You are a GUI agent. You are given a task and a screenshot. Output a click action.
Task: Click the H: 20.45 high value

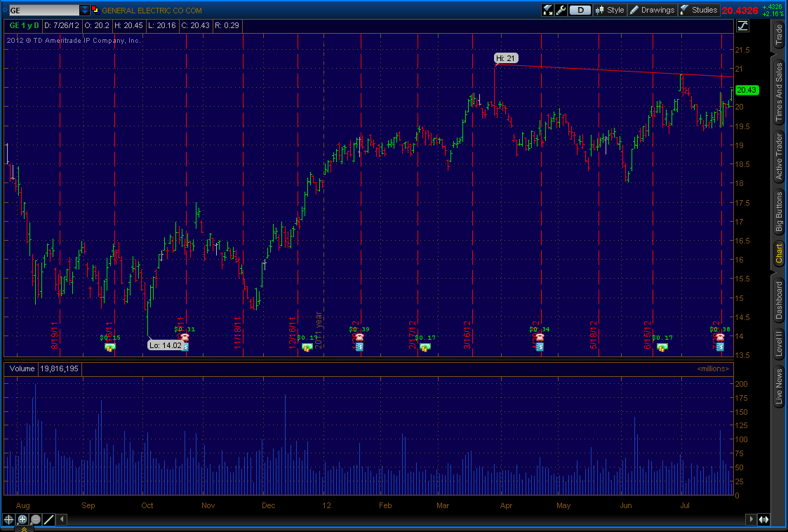coord(128,25)
